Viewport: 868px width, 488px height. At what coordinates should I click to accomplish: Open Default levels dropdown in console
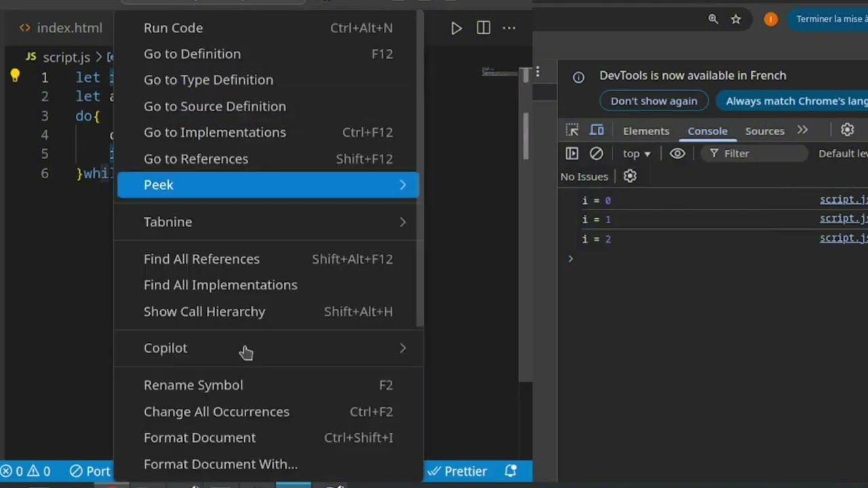843,154
